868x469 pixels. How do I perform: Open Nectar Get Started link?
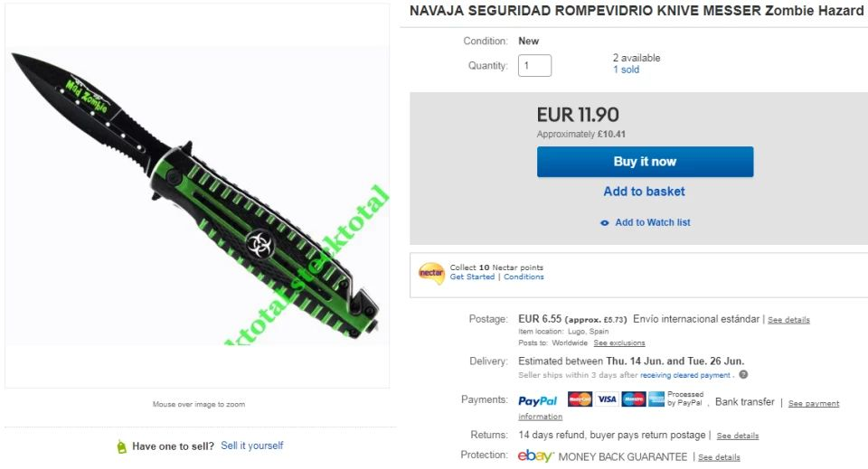click(x=472, y=277)
